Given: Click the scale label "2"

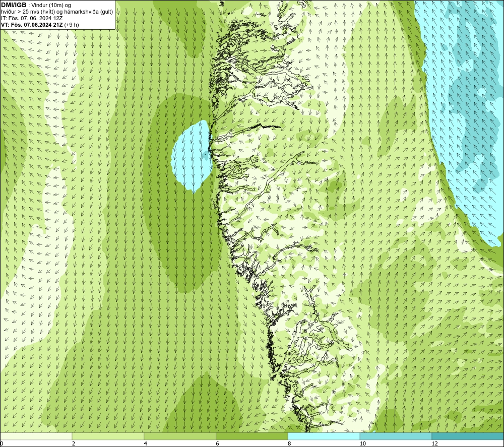Looking at the screenshot, I should coord(74,444).
